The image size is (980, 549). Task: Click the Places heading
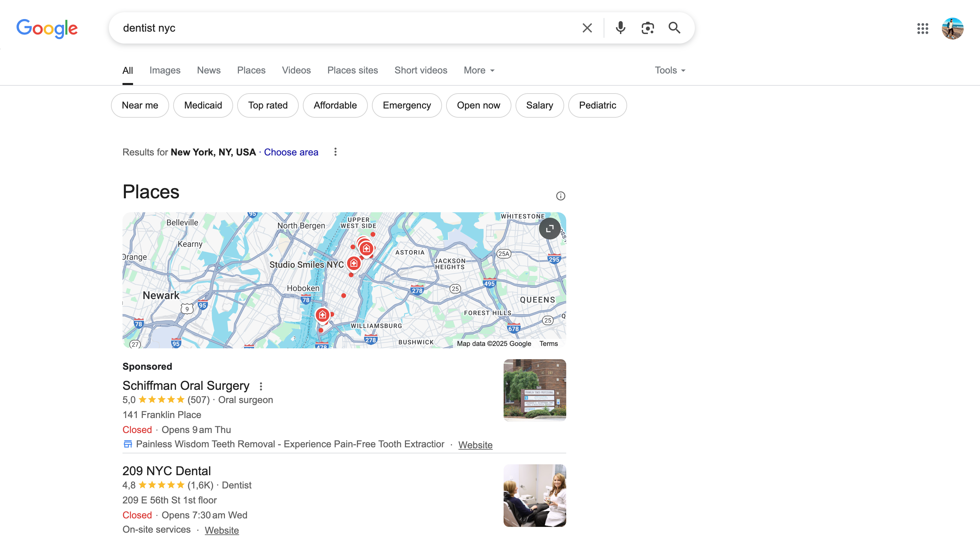151,192
